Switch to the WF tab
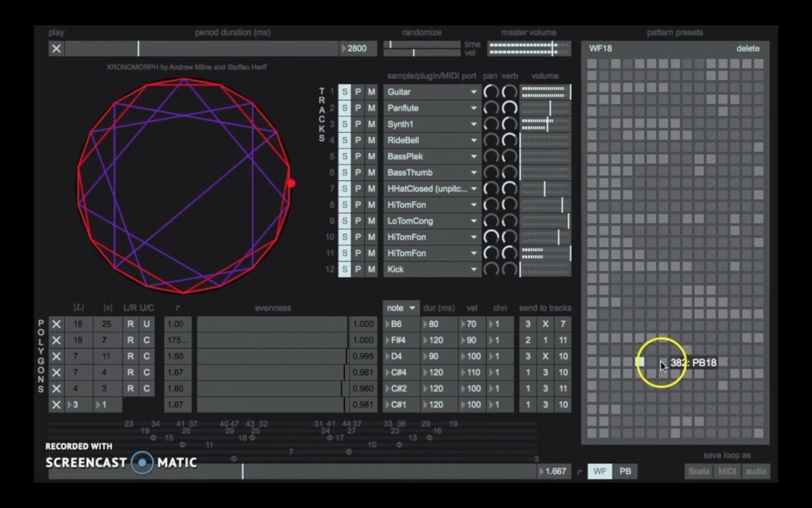This screenshot has width=812, height=508. 600,471
